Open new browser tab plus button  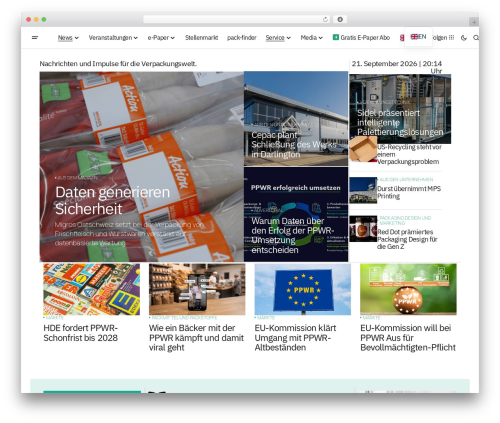[x=474, y=22]
